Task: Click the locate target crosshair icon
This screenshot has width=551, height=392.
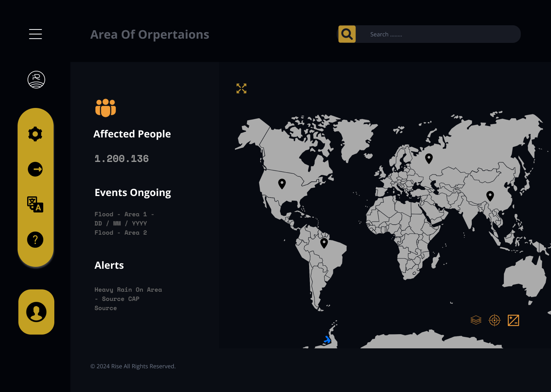Action: point(495,320)
